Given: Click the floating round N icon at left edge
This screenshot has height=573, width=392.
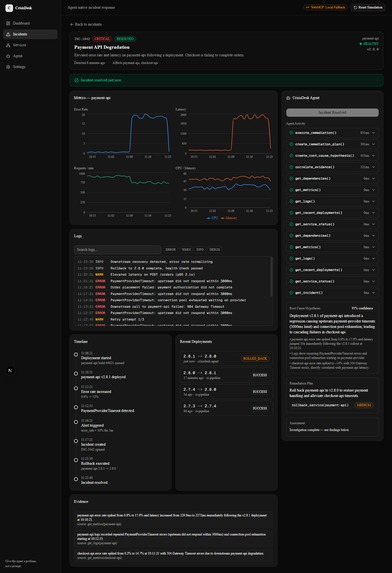Looking at the screenshot, I should tap(10, 371).
